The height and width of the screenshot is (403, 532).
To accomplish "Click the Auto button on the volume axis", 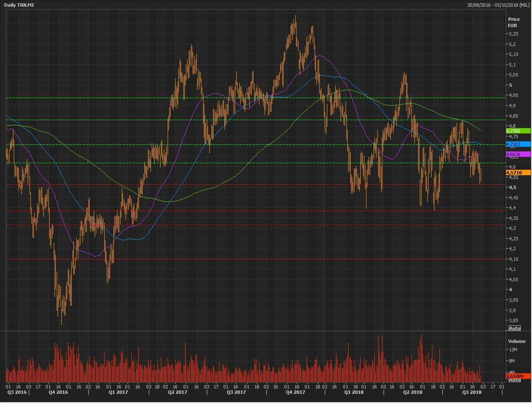I will coord(514,380).
